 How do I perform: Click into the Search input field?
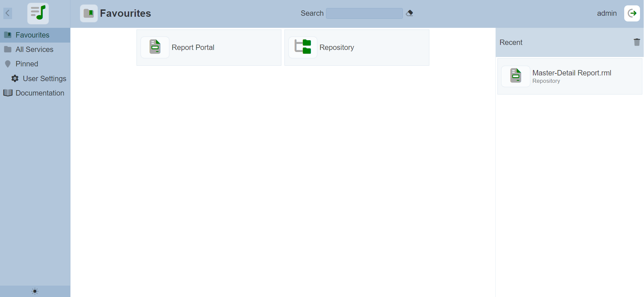click(364, 13)
